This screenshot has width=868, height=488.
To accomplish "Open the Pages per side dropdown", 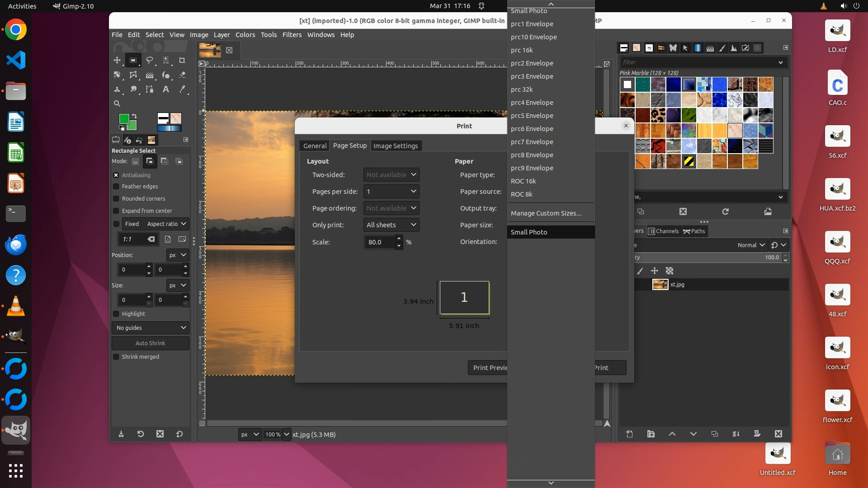I will point(391,192).
